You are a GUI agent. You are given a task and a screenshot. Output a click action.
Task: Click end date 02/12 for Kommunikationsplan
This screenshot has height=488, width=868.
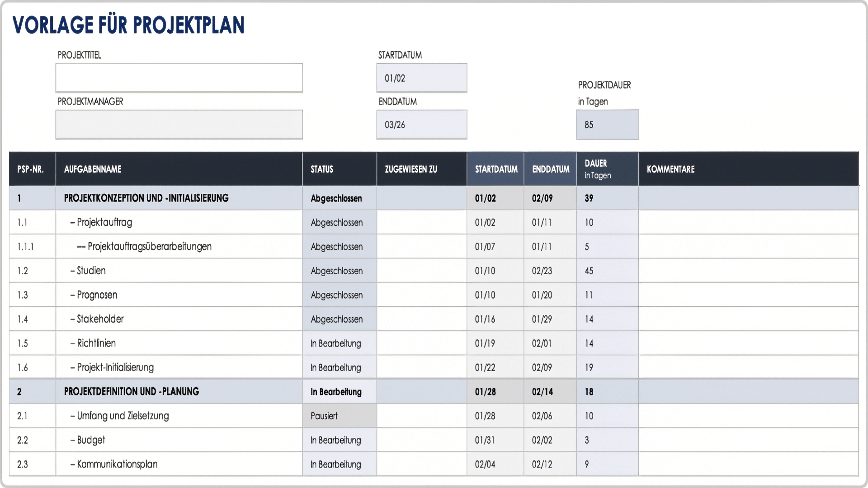pos(550,464)
